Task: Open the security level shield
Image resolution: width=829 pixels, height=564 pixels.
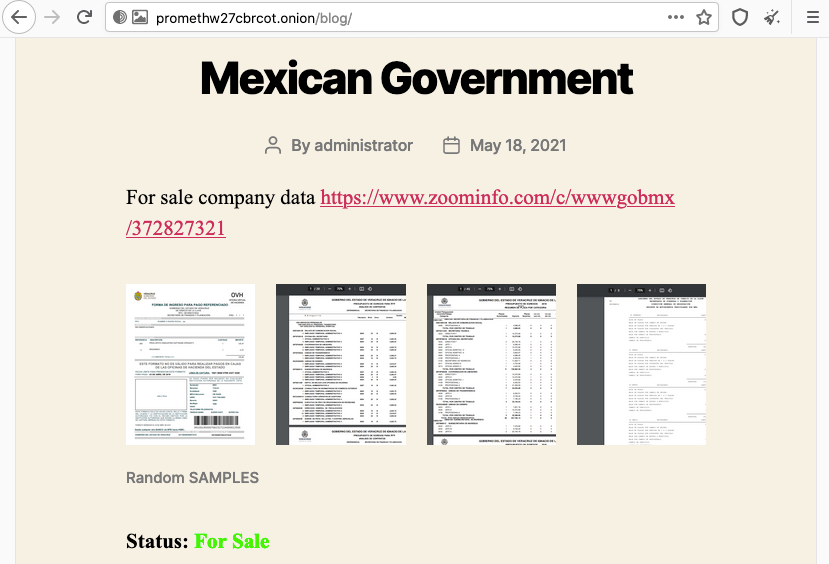Action: click(740, 17)
